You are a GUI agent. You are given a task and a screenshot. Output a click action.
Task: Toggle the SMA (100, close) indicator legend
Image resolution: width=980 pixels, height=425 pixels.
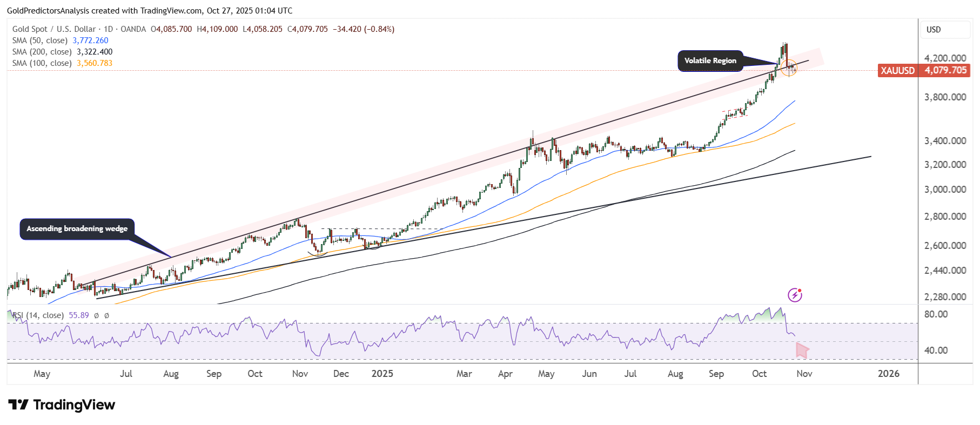click(x=42, y=63)
